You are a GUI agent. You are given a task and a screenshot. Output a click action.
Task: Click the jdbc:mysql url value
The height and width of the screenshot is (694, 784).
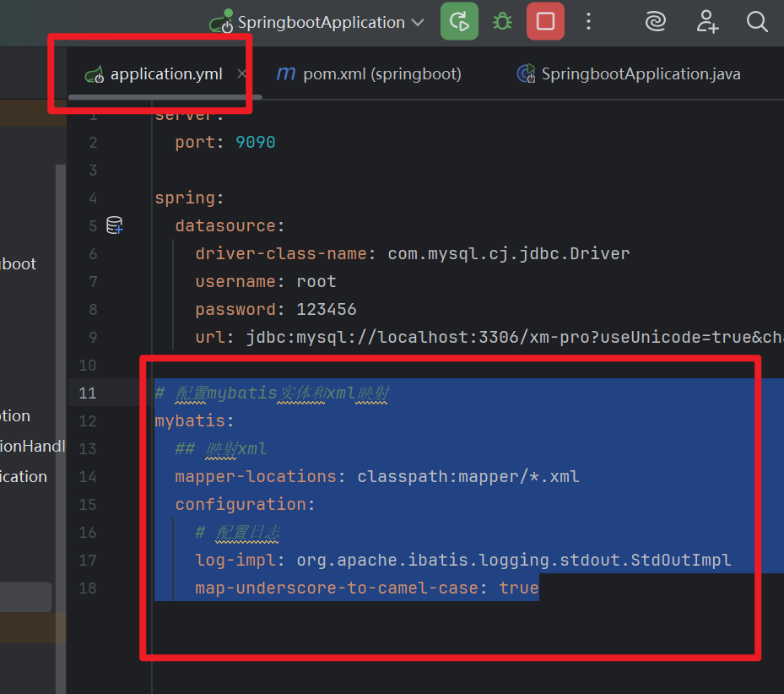(x=515, y=337)
